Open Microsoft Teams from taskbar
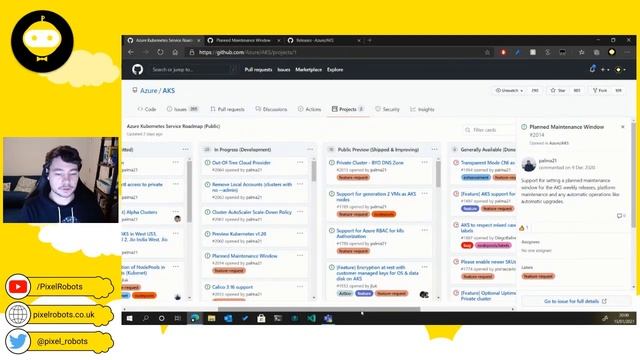The image size is (640, 360). point(328,318)
